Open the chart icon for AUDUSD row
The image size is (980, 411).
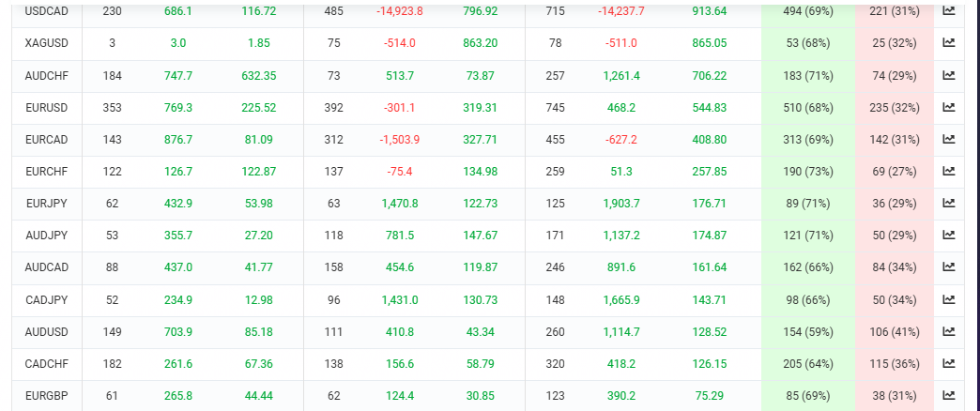(948, 331)
